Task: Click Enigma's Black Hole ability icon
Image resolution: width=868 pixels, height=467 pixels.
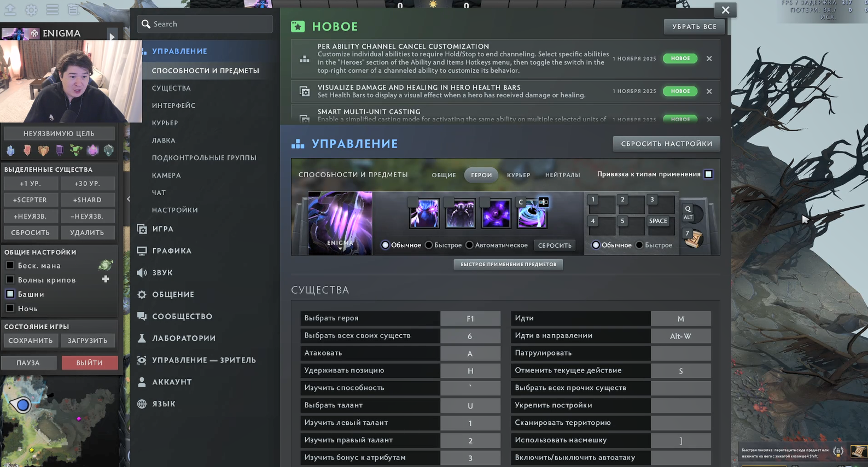Action: [532, 214]
